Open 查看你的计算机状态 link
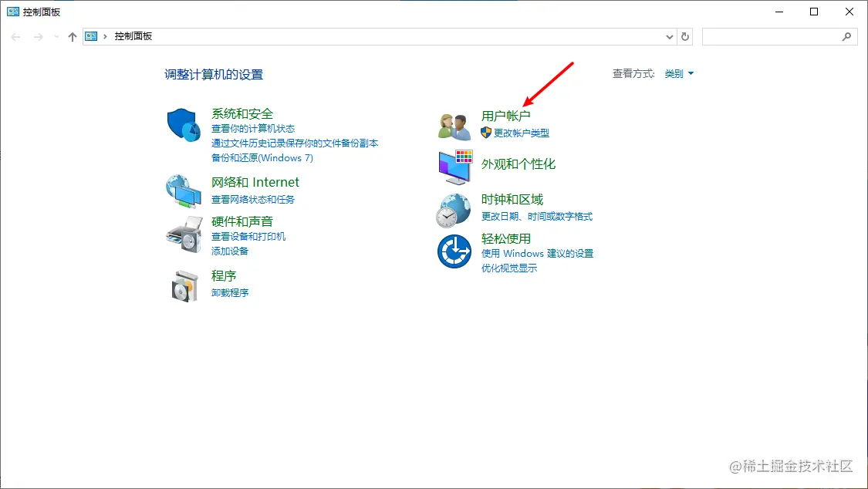Image resolution: width=868 pixels, height=489 pixels. [253, 128]
